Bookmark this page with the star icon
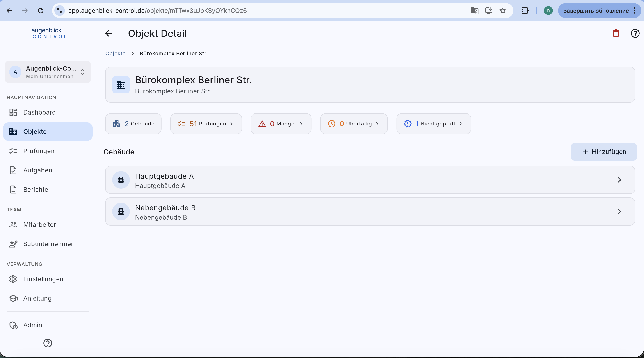The height and width of the screenshot is (358, 644). pos(503,11)
